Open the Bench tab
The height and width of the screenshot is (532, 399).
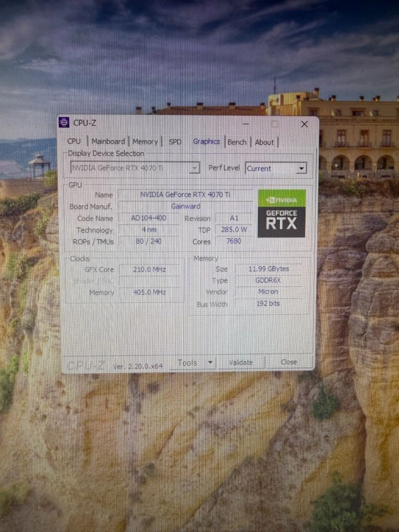(x=237, y=142)
